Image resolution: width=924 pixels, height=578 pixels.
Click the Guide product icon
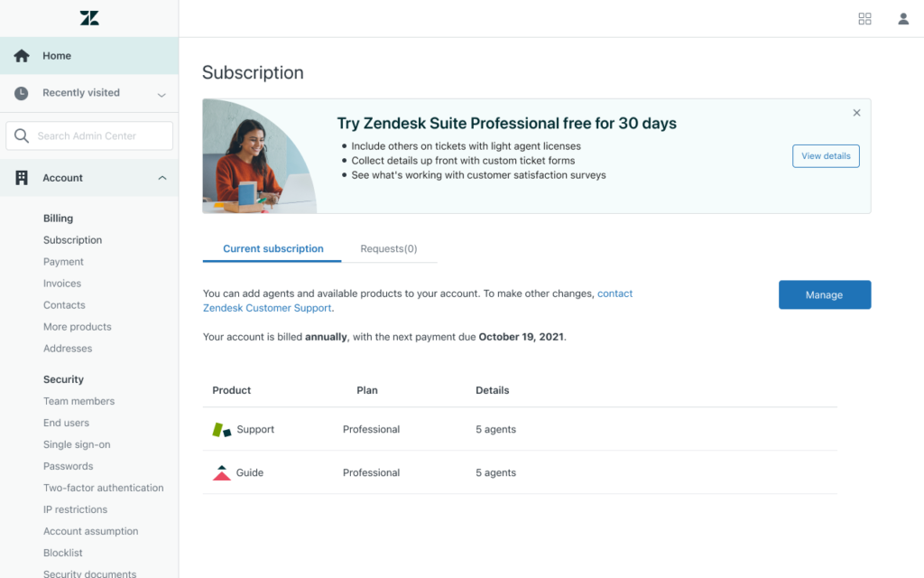pyautogui.click(x=221, y=472)
